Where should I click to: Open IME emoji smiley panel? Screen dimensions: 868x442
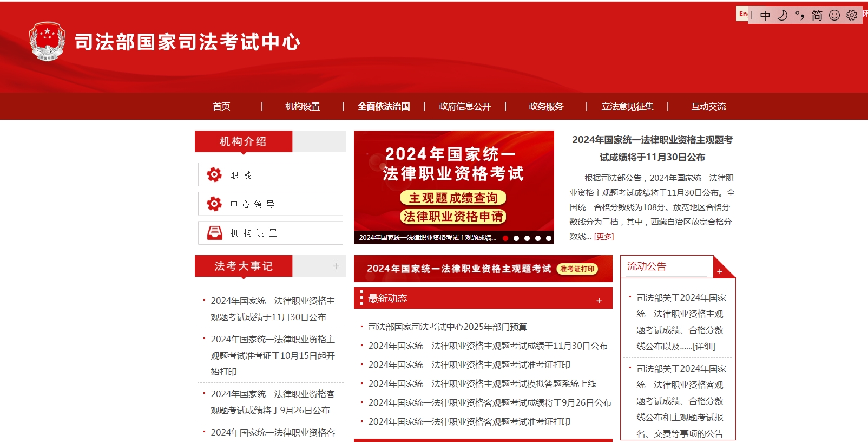click(x=834, y=15)
